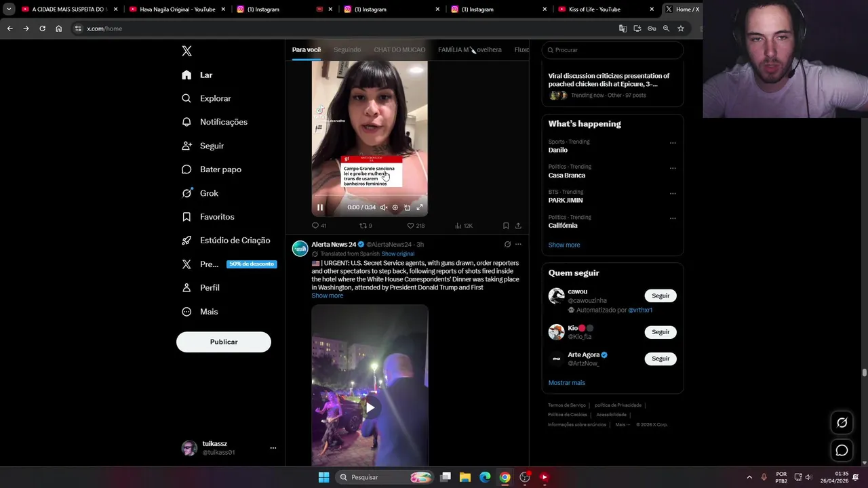Unmute the video with speaker icon
The image size is (868, 488).
point(383,207)
